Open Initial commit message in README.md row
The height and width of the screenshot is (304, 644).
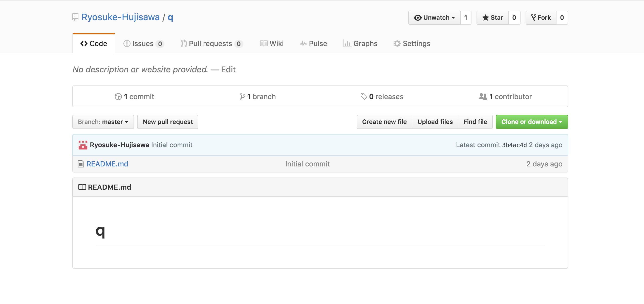tap(307, 164)
